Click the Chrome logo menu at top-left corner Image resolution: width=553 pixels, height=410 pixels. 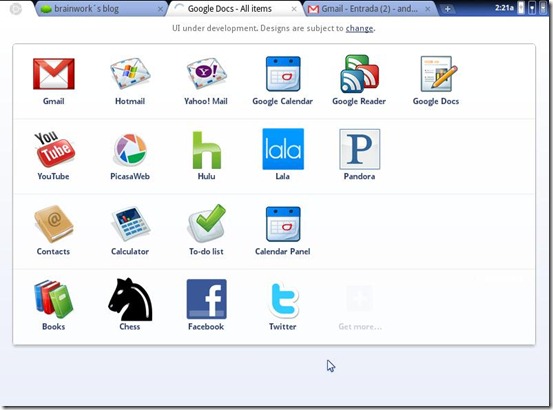[16, 9]
